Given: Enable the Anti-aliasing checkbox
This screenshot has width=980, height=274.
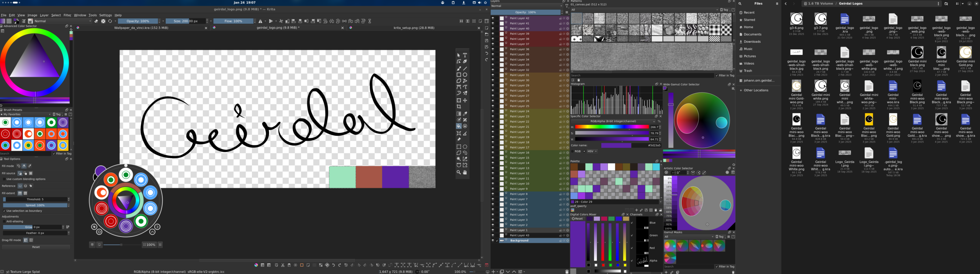Looking at the screenshot, I should pos(4,221).
